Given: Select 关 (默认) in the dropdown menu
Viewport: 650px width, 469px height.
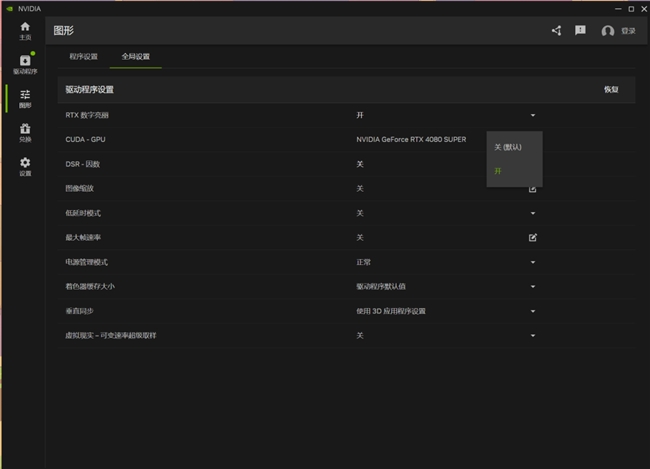Looking at the screenshot, I should [508, 147].
